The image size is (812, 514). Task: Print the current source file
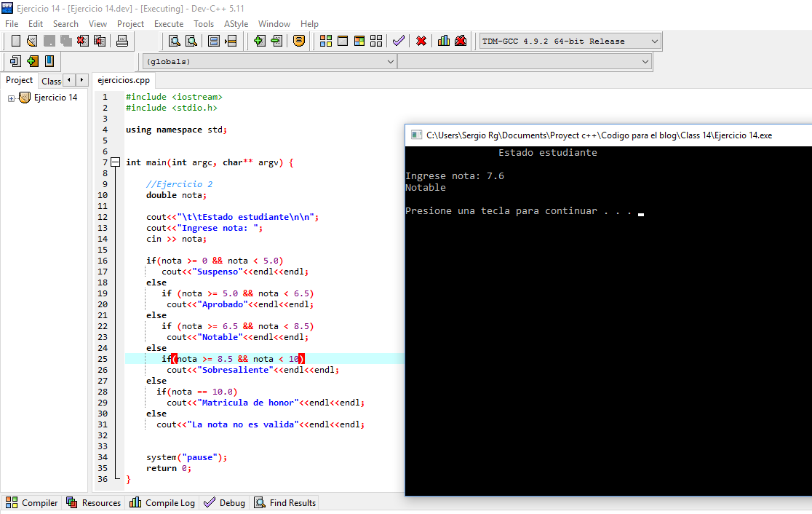point(122,41)
